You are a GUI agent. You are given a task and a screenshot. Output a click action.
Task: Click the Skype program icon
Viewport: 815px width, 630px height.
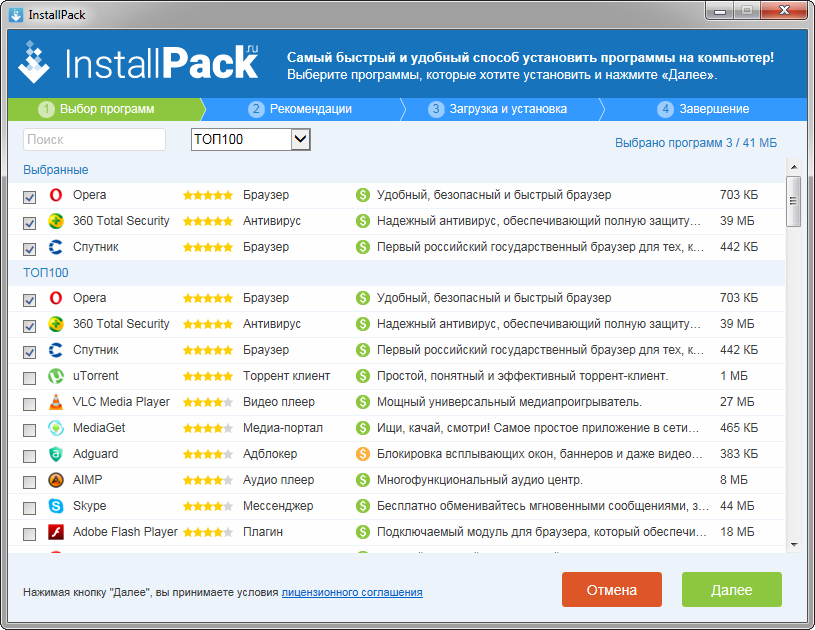click(x=56, y=506)
